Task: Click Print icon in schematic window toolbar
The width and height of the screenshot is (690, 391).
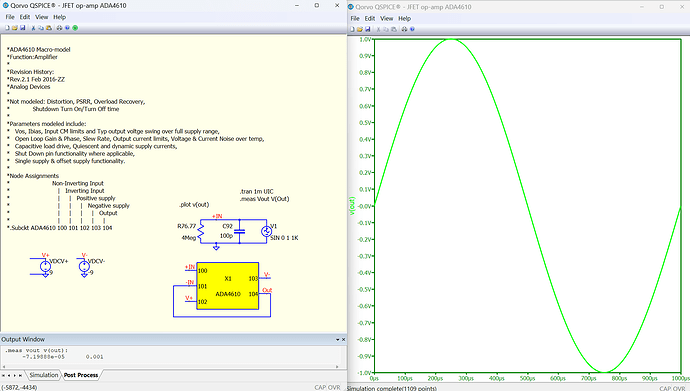Action: click(59, 28)
